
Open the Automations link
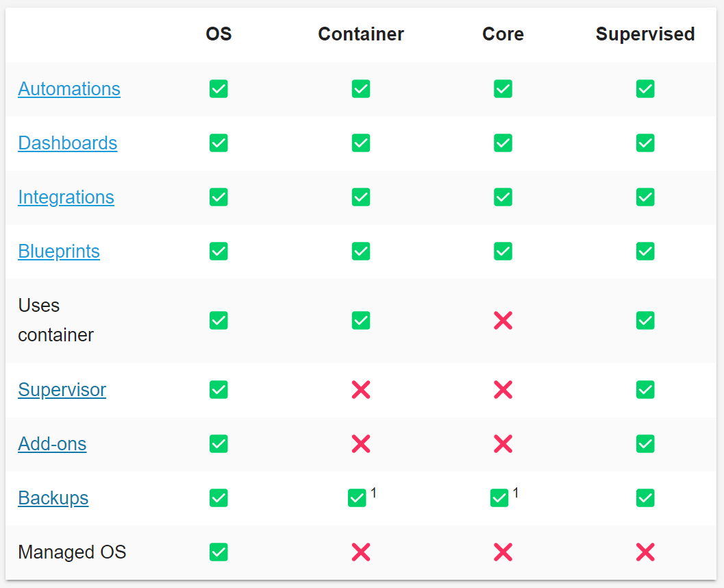click(69, 89)
